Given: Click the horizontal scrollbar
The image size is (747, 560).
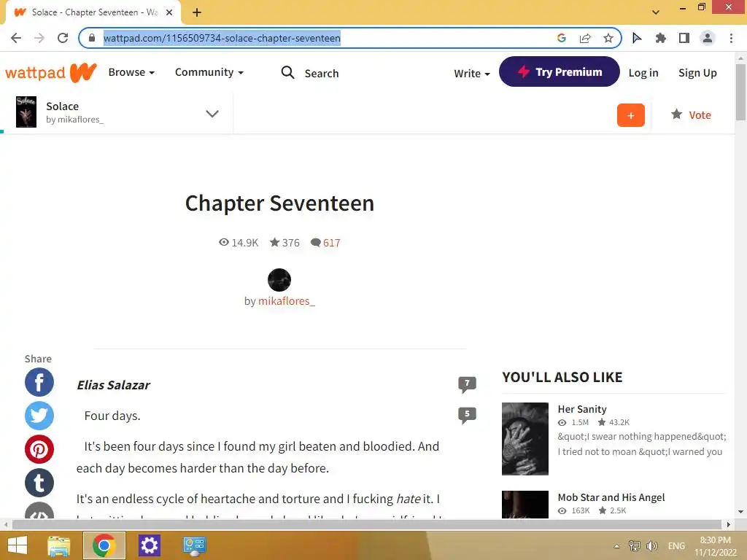Looking at the screenshot, I should click(367, 524).
